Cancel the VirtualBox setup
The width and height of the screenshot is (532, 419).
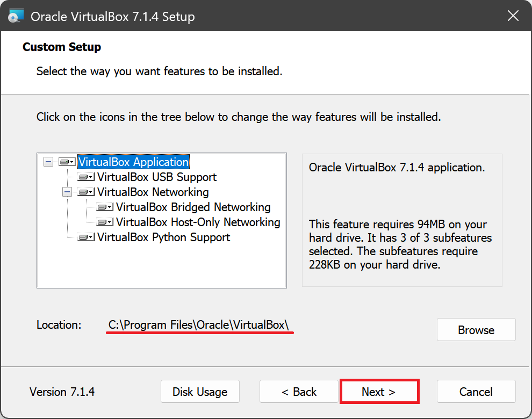tap(476, 392)
